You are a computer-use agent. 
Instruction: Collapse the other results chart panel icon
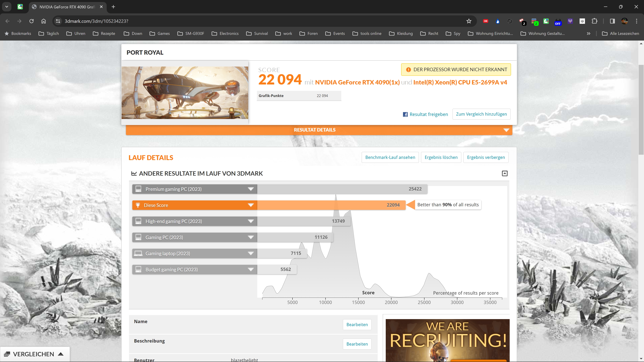point(504,173)
